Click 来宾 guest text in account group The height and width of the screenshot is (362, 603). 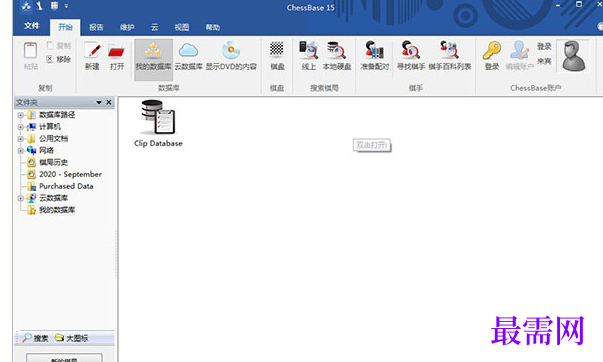coord(544,61)
